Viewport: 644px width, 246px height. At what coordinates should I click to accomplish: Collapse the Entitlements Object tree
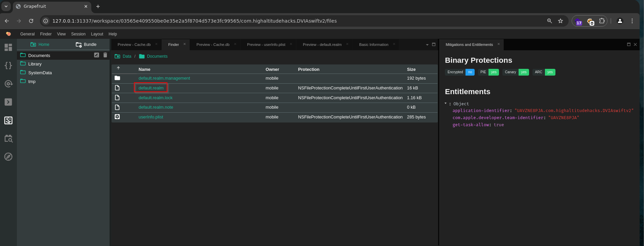(446, 103)
